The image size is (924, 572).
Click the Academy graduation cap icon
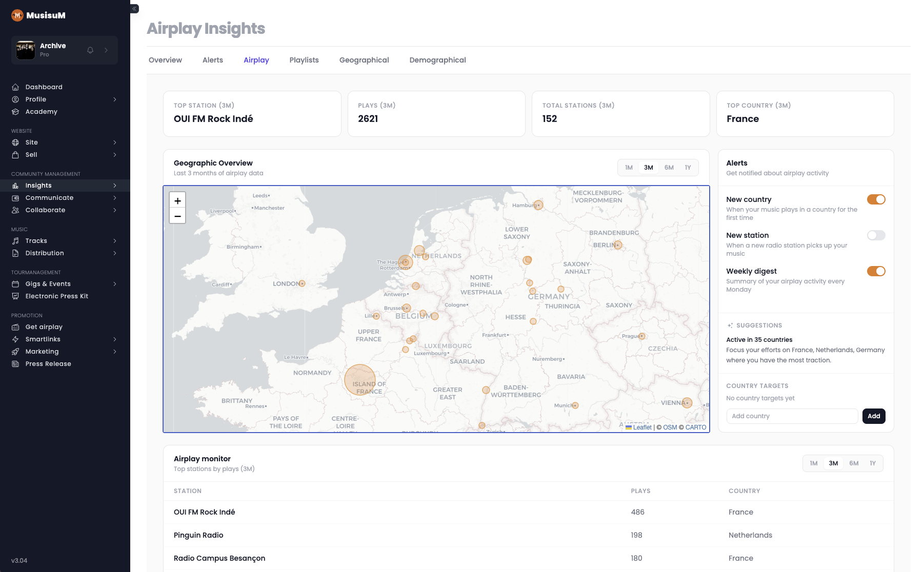[15, 112]
